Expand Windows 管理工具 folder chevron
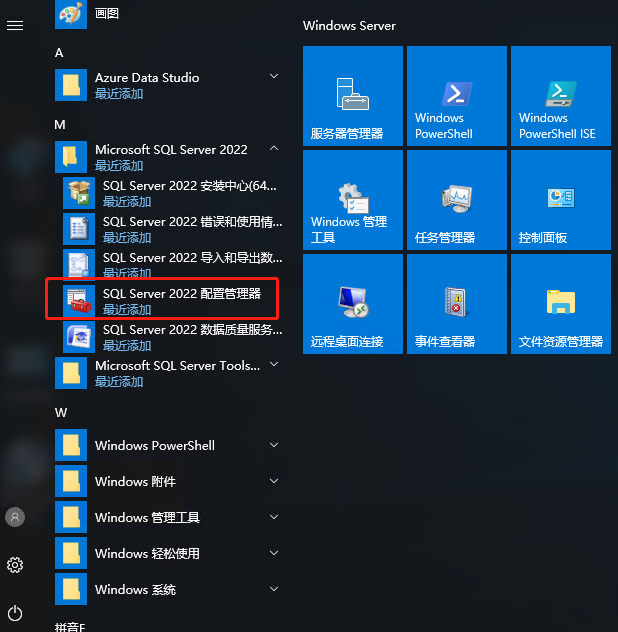Viewport: 618px width, 632px height. (274, 517)
